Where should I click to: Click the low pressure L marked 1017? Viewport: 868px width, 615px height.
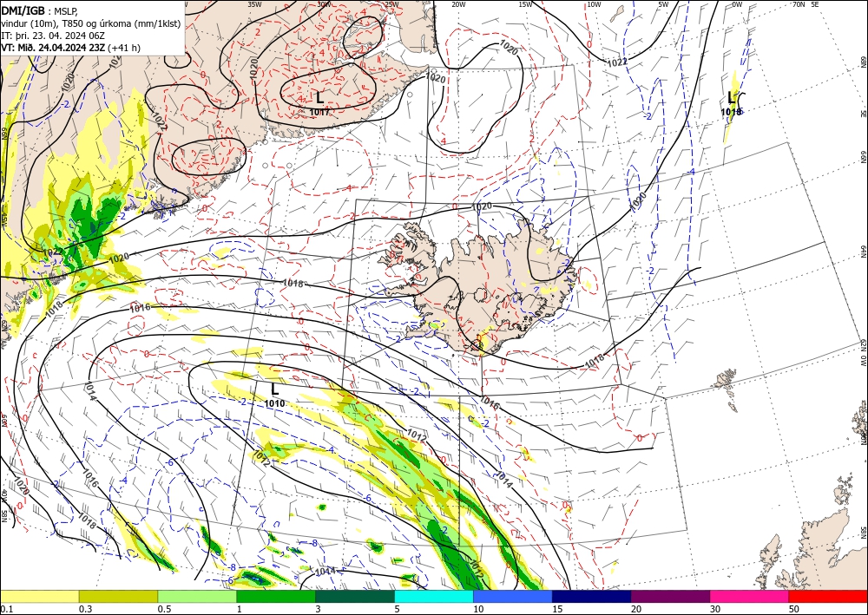pyautogui.click(x=320, y=98)
